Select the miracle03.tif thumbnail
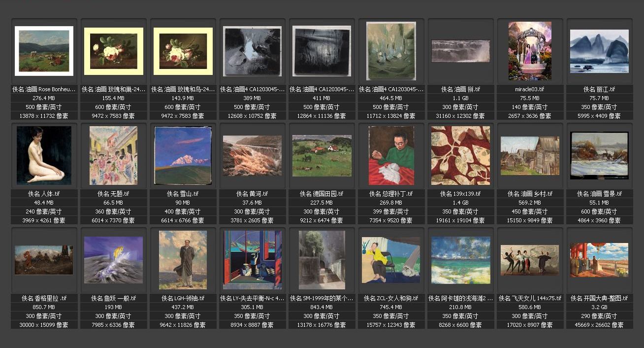 pos(530,51)
